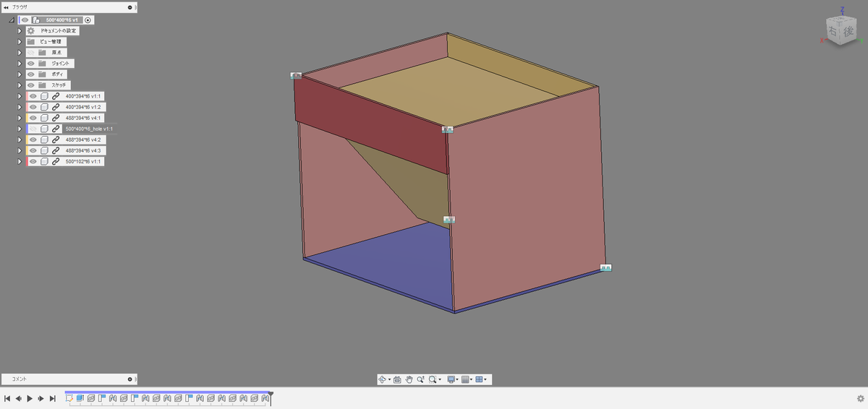Open the timeline settings gear icon
This screenshot has height=409, width=868.
(x=860, y=398)
